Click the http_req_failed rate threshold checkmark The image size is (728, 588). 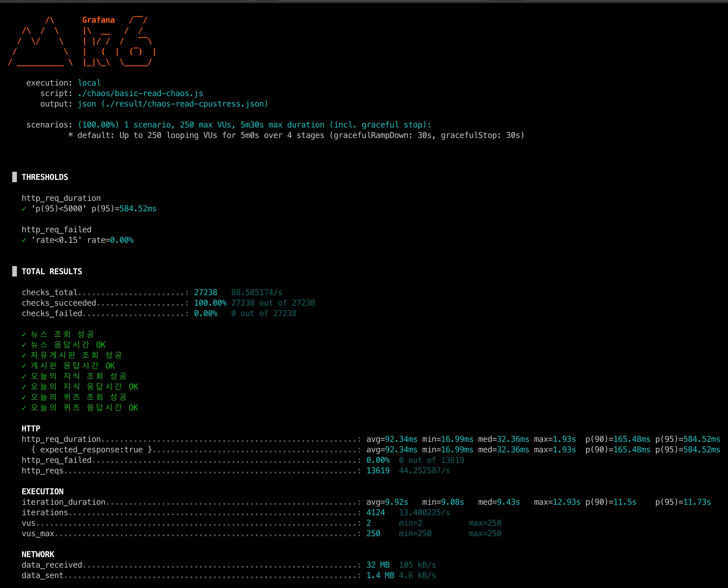pos(24,240)
